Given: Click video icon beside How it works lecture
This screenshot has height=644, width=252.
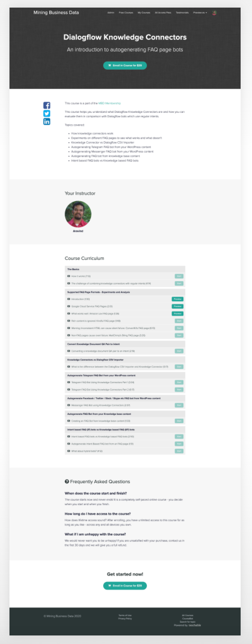Looking at the screenshot, I should [69, 276].
